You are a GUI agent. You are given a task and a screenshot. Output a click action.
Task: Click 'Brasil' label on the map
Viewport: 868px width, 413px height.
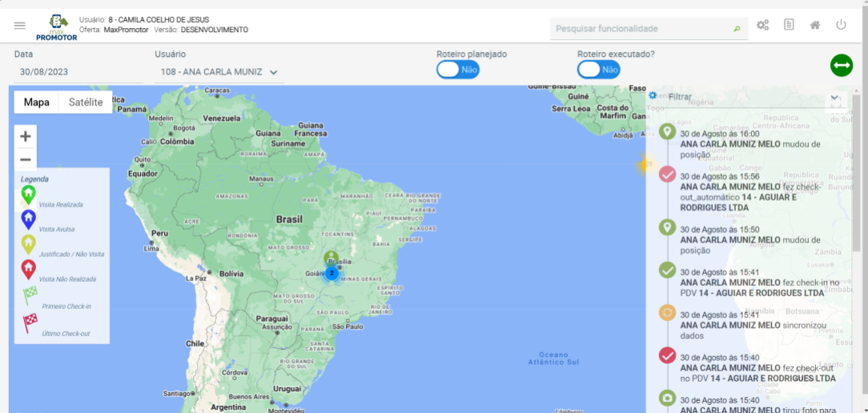click(x=290, y=219)
